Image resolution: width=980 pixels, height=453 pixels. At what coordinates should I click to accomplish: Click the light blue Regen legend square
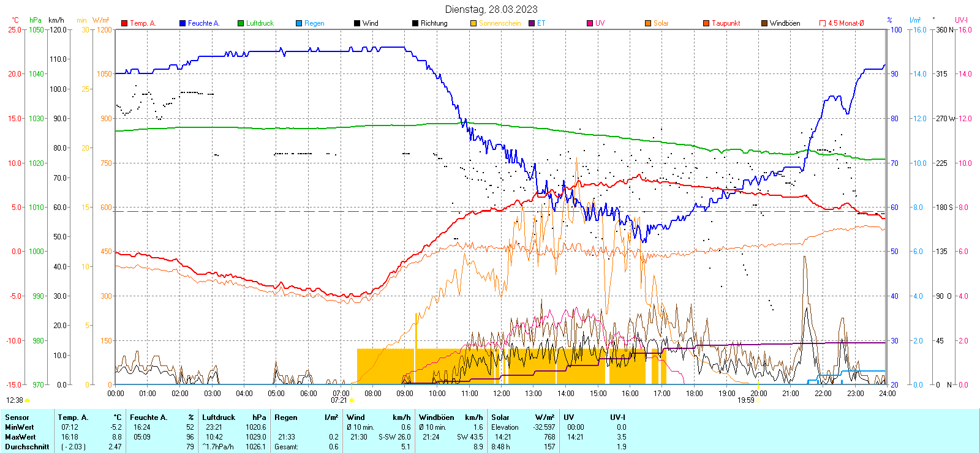[x=299, y=23]
